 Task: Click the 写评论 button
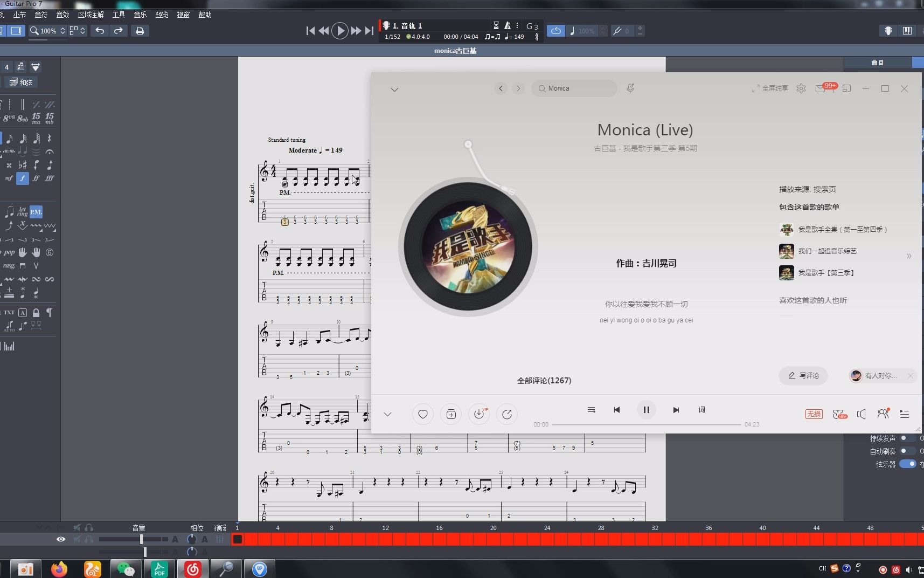tap(803, 376)
